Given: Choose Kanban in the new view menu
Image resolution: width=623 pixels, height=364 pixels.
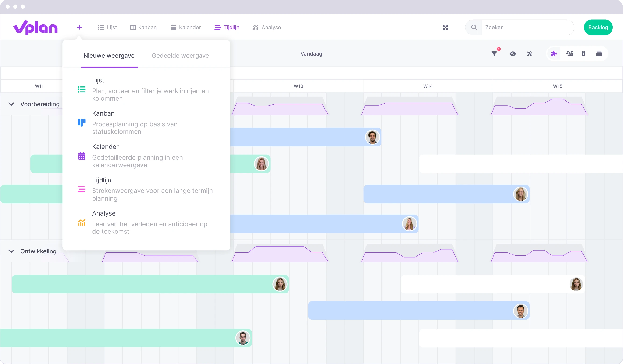Looking at the screenshot, I should coord(146,123).
